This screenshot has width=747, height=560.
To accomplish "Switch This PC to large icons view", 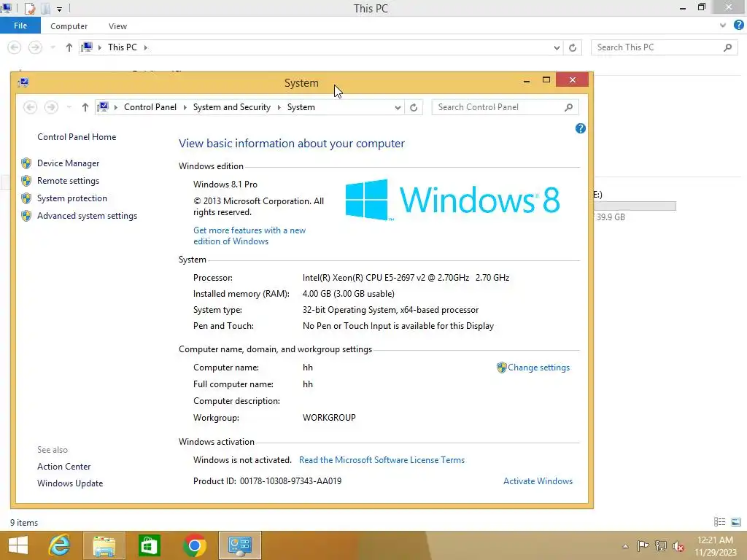I will (x=736, y=522).
